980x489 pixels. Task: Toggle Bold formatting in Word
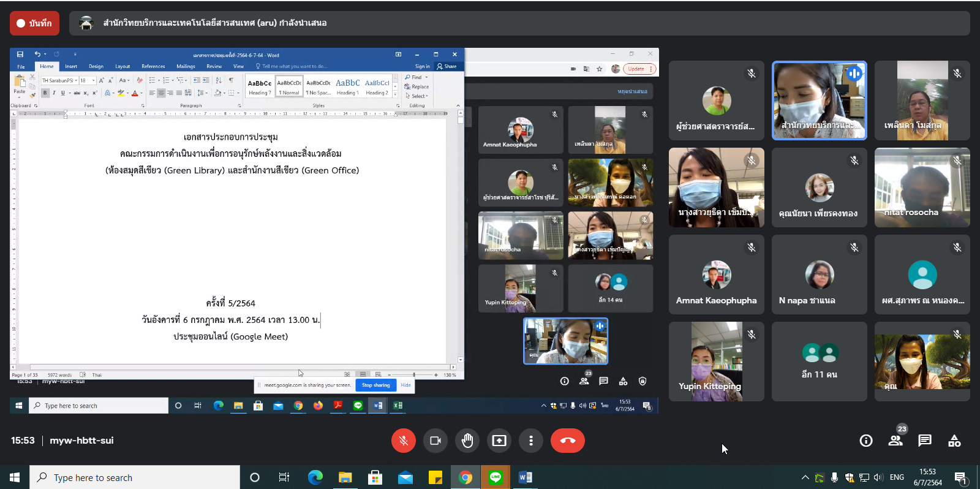[45, 93]
